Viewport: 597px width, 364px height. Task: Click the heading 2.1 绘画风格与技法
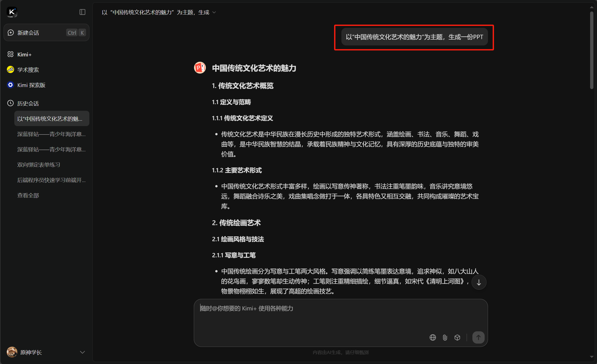point(238,239)
